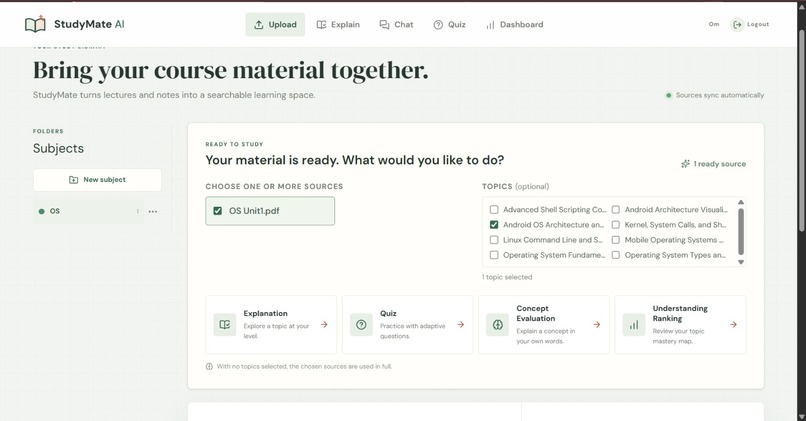The image size is (806, 421).
Task: Check Android Architecture Visualization topic
Action: (x=615, y=210)
